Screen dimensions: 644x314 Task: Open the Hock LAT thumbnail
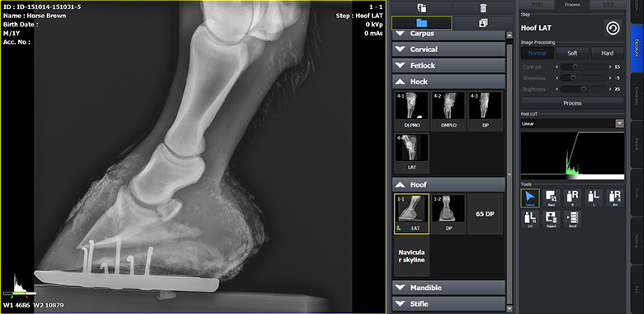[411, 153]
